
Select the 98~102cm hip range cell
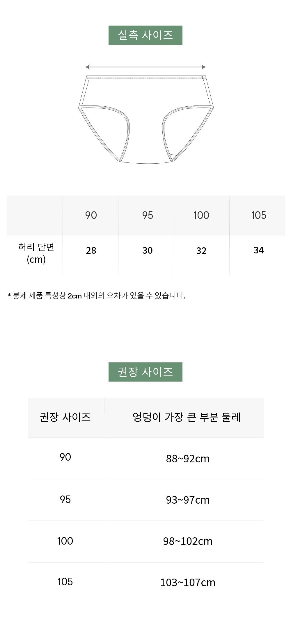pos(188,541)
